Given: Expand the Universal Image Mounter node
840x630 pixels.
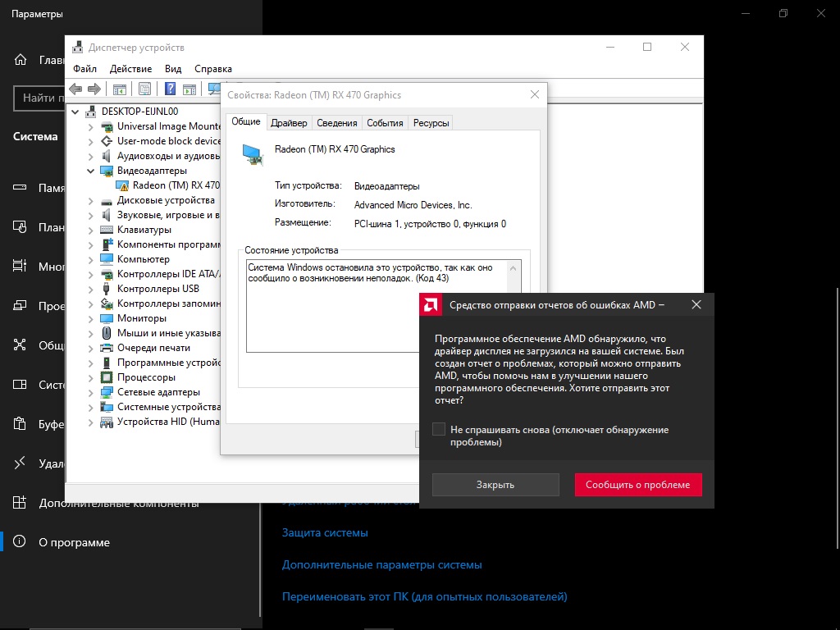Looking at the screenshot, I should [x=90, y=127].
